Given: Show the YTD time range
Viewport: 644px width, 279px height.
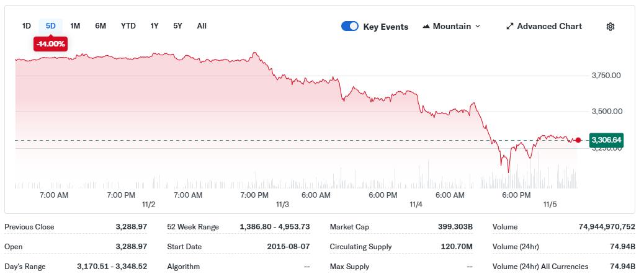Looking at the screenshot, I should pos(128,26).
